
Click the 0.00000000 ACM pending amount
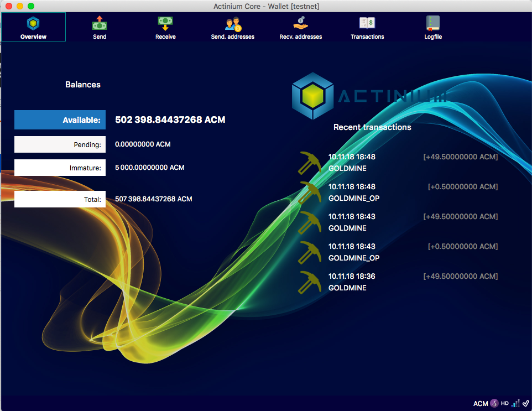point(143,144)
